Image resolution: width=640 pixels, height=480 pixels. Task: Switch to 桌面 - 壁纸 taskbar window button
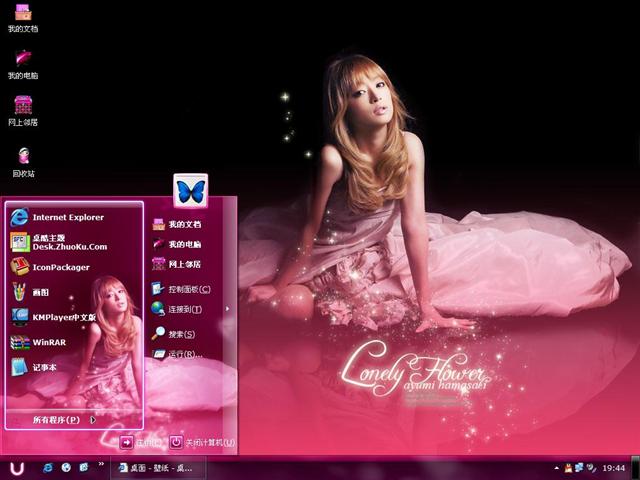point(157,468)
